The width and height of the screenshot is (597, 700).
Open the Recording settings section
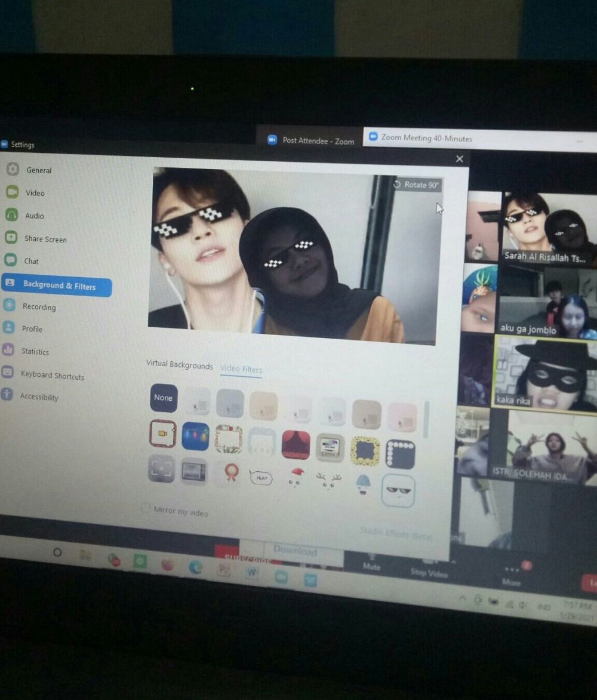[39, 307]
